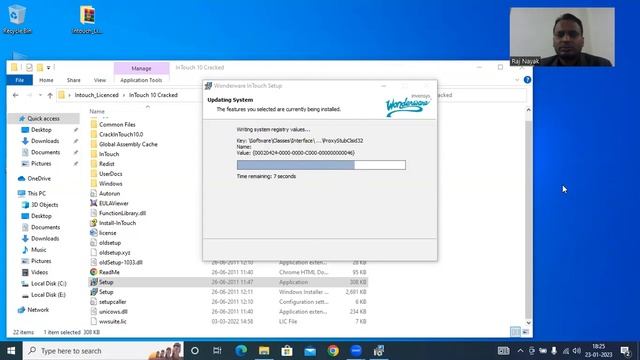Image resolution: width=640 pixels, height=360 pixels.
Task: Open the File tab in File Explorer
Action: [20, 80]
